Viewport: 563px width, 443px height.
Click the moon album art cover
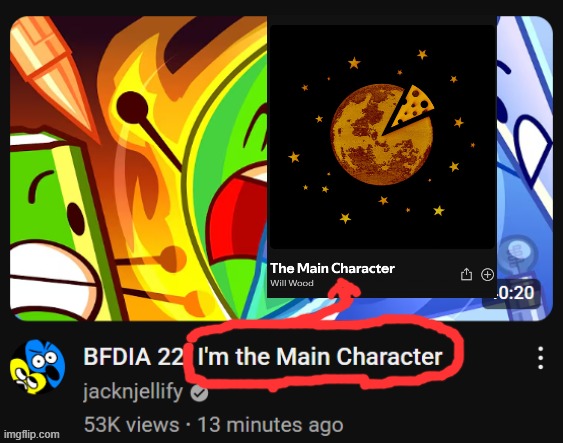click(x=382, y=137)
